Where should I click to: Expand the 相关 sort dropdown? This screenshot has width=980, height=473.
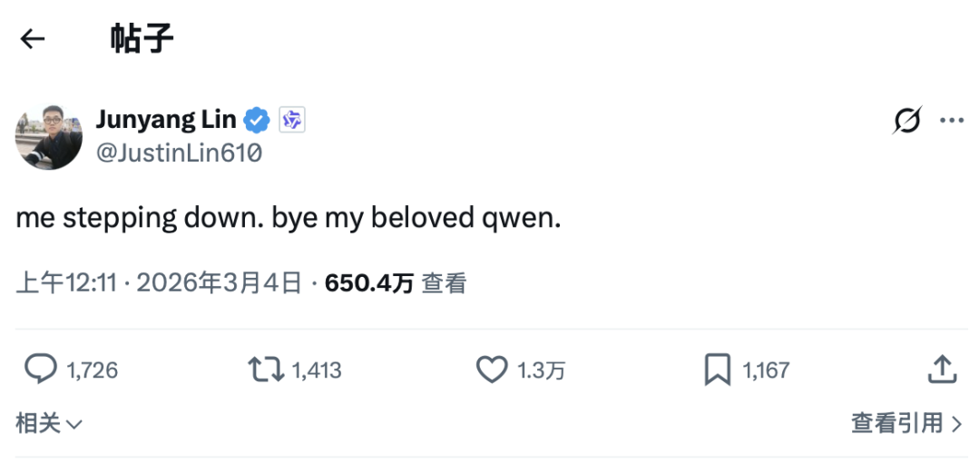coord(49,422)
